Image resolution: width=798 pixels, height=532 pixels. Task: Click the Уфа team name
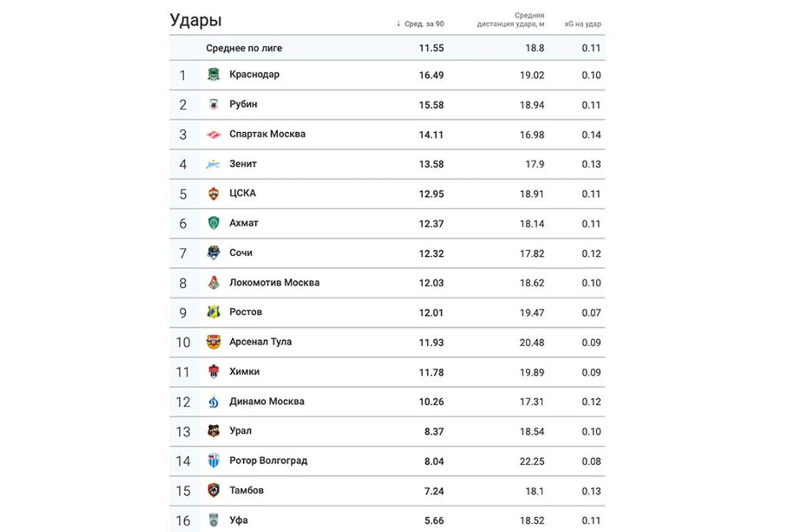238,520
